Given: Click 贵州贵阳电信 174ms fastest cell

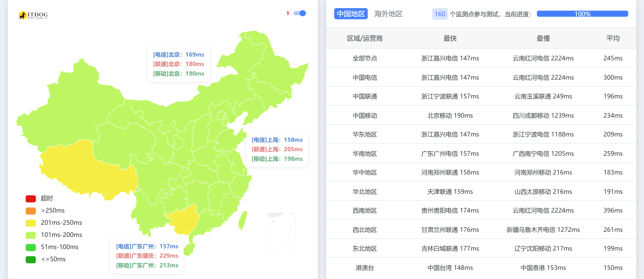Looking at the screenshot, I should 450,210.
